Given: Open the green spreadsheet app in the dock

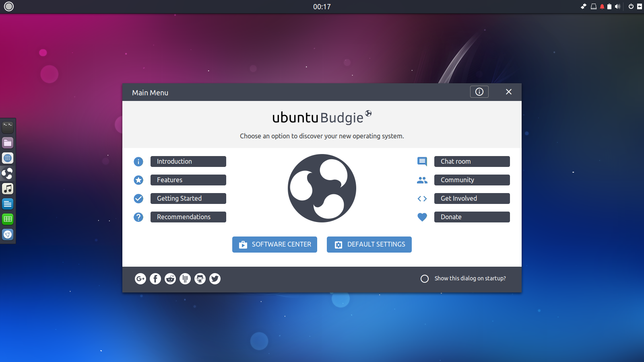Looking at the screenshot, I should 8,219.
